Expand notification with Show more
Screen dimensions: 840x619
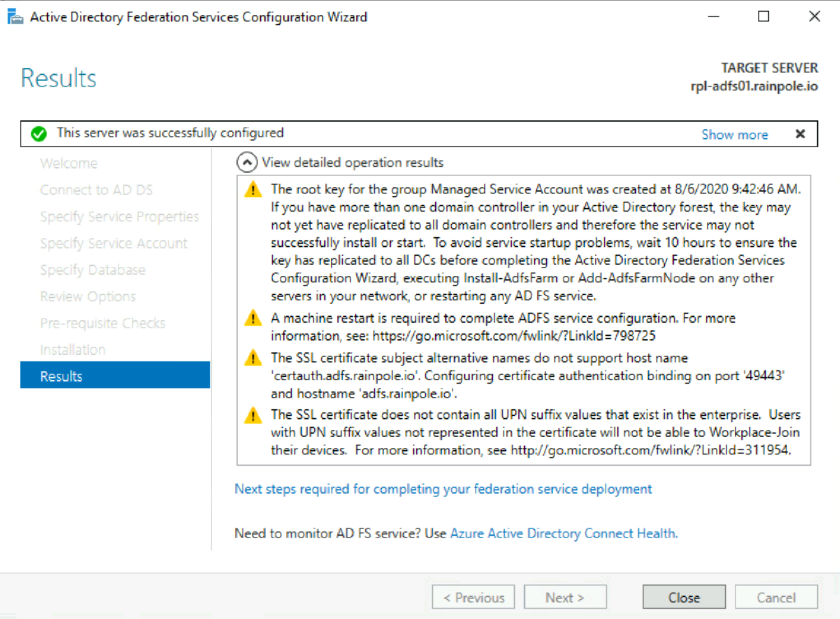tap(734, 135)
